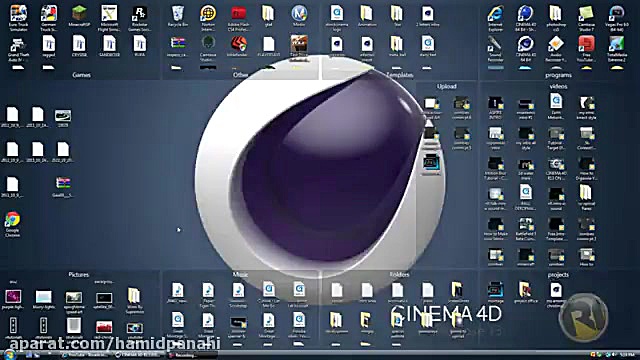640x360 pixels.
Task: Open Rockstar Games Social Club icon
Action: 140,18
